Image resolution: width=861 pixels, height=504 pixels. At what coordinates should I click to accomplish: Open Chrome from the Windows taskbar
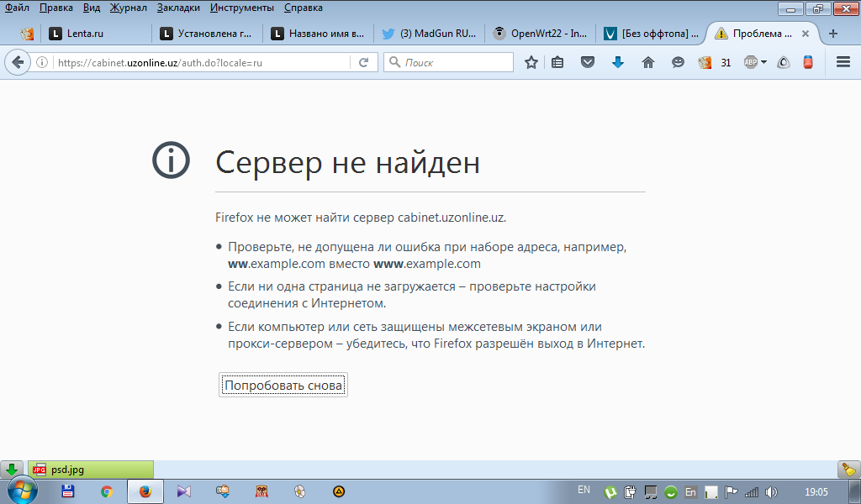[x=107, y=491]
